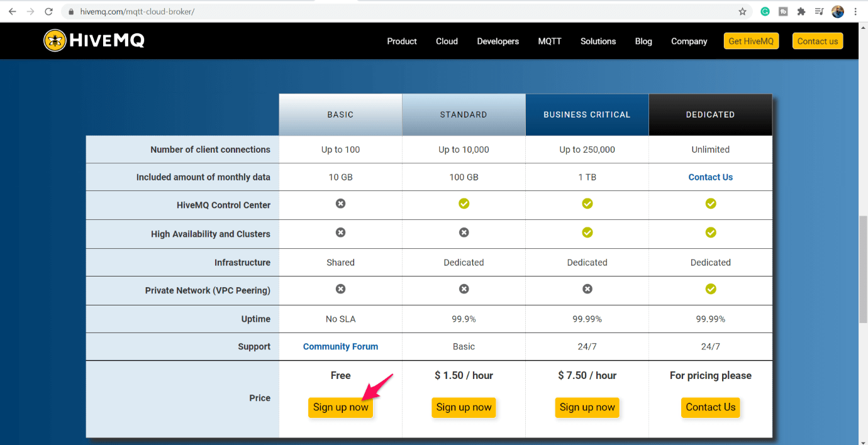The width and height of the screenshot is (868, 445).
Task: Click 'Private Network (VPC Peering)' row label
Action: click(x=208, y=290)
